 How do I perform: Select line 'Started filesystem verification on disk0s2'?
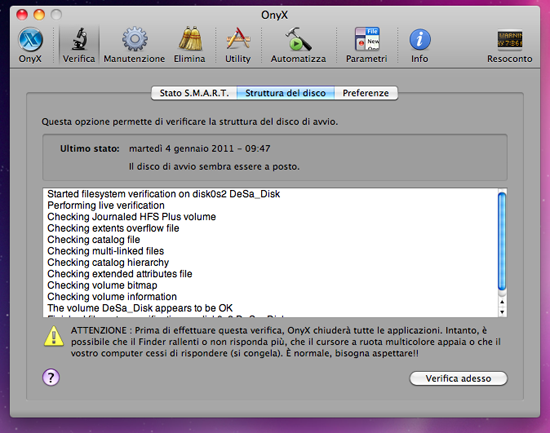pos(163,194)
